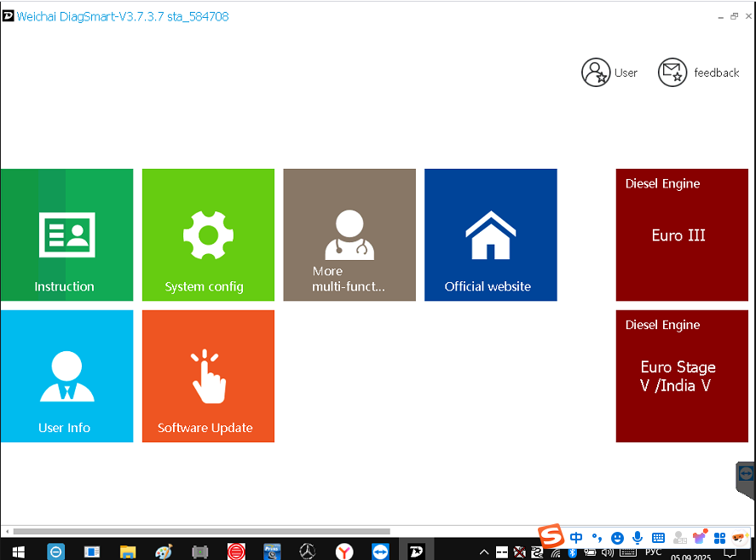Click the Wi-Fi network tray icon
Screen dimensions: 756x560
[556, 553]
